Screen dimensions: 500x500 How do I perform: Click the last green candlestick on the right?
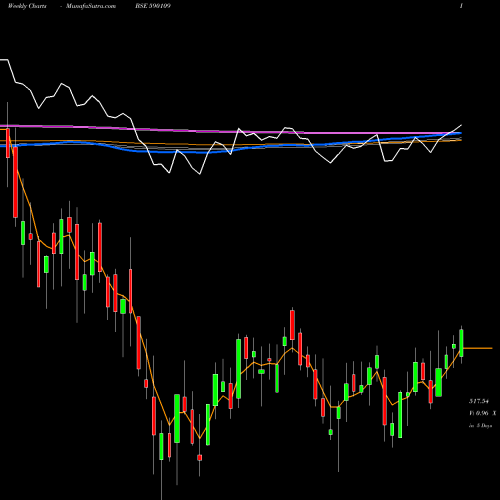click(x=461, y=343)
